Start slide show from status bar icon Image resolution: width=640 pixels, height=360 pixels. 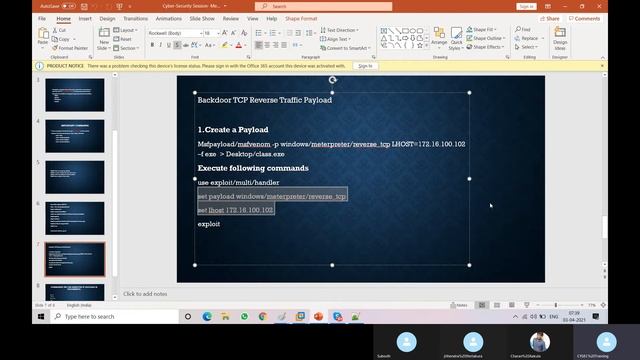coord(527,305)
